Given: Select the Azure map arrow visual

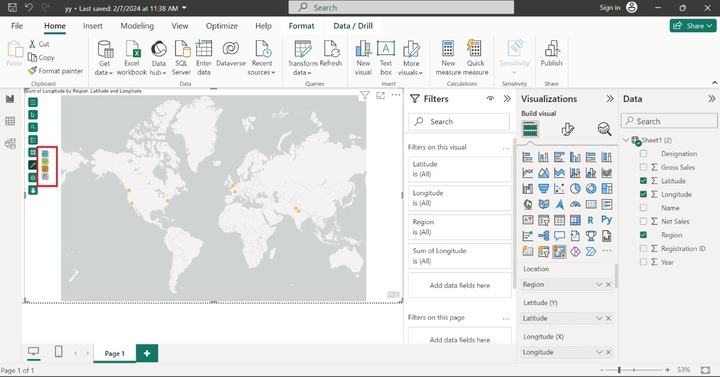Looking at the screenshot, I should coord(559,204).
